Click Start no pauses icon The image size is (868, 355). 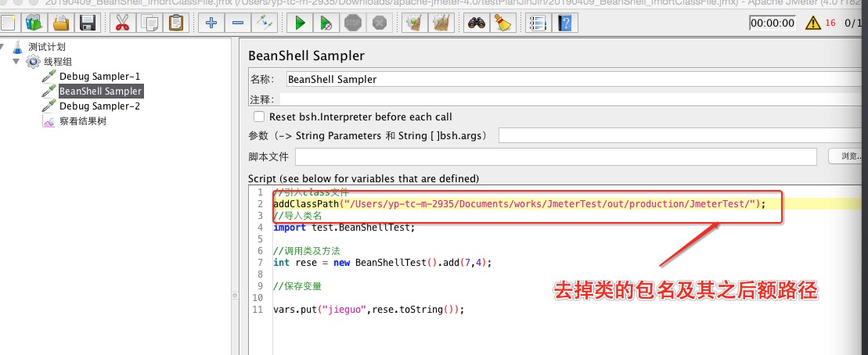click(326, 23)
